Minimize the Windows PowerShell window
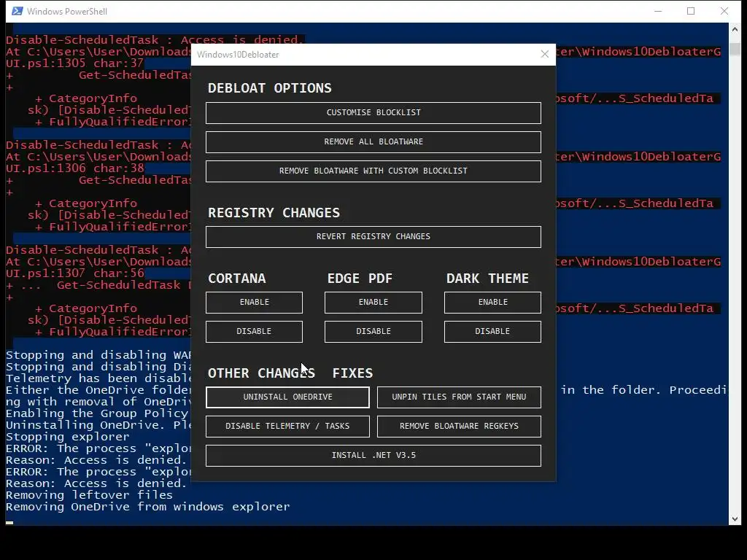Image resolution: width=747 pixels, height=560 pixels. point(659,11)
